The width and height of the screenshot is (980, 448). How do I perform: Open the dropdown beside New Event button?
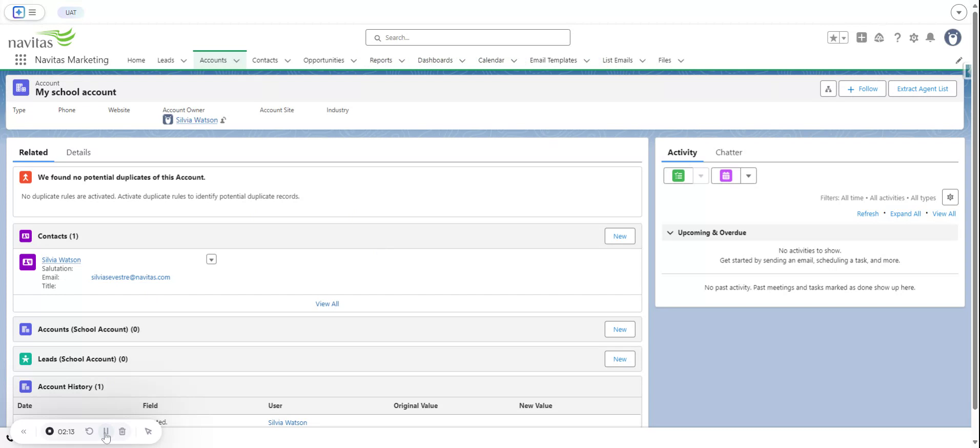(748, 176)
